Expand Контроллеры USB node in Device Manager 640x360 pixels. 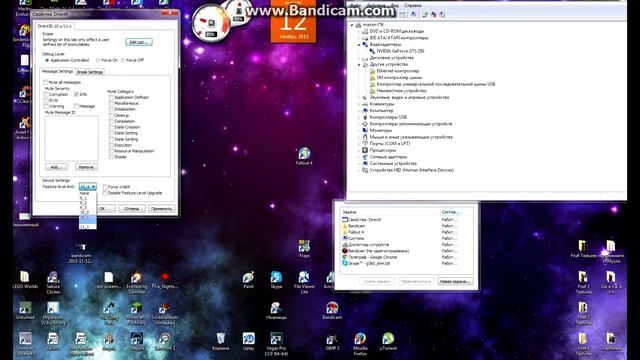[360, 117]
